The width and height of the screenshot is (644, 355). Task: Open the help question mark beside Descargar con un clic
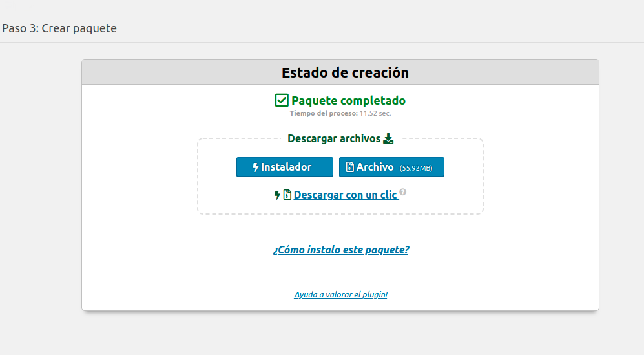tap(403, 191)
